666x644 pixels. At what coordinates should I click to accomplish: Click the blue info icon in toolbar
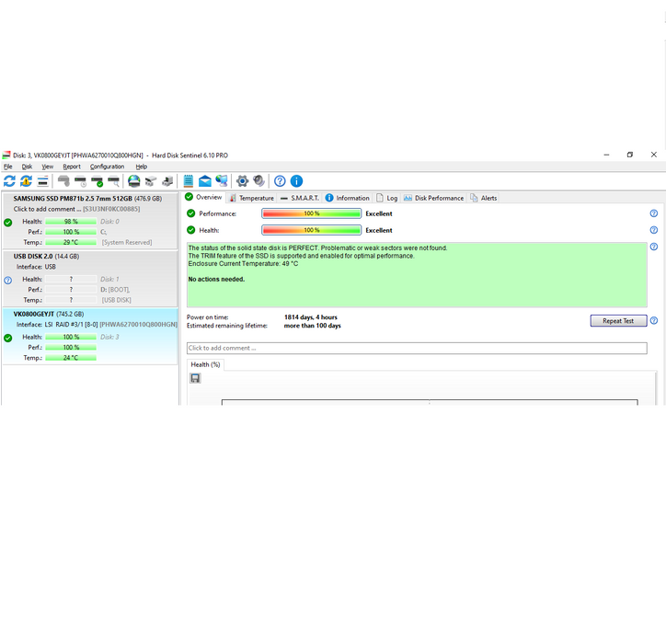pyautogui.click(x=296, y=181)
